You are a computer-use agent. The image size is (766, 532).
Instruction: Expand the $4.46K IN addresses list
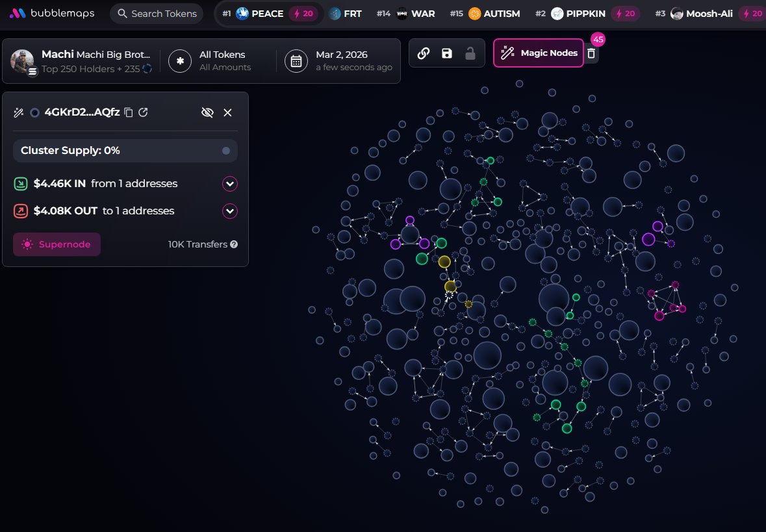(x=229, y=184)
